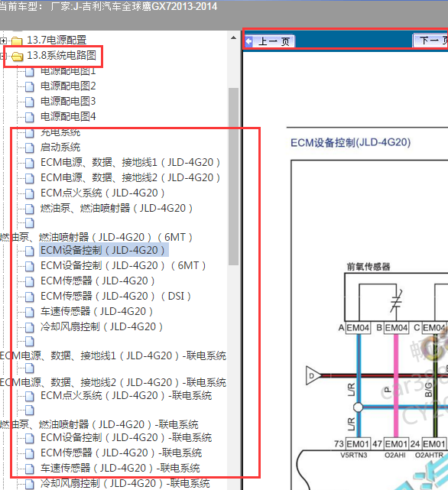The height and width of the screenshot is (490, 448).
Task: Click document icon beside 冷却风扇控制（JLD-4G20）
Action: click(x=29, y=327)
